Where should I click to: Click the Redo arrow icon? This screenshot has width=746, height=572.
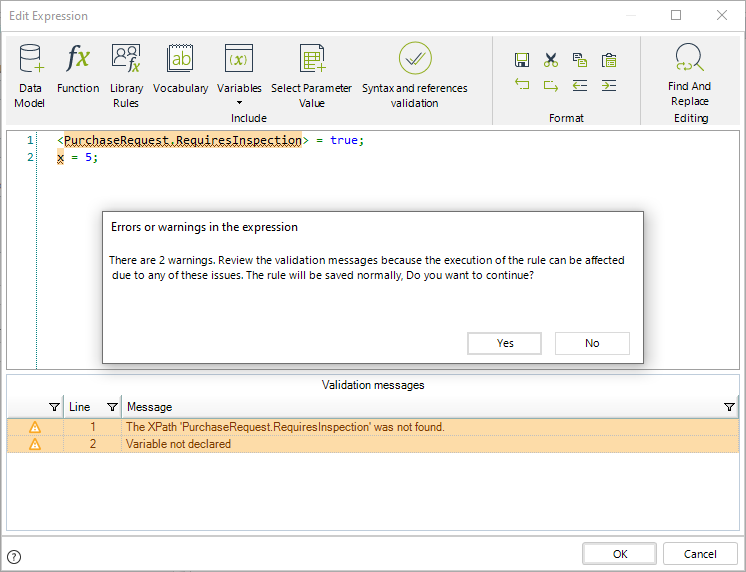[551, 85]
